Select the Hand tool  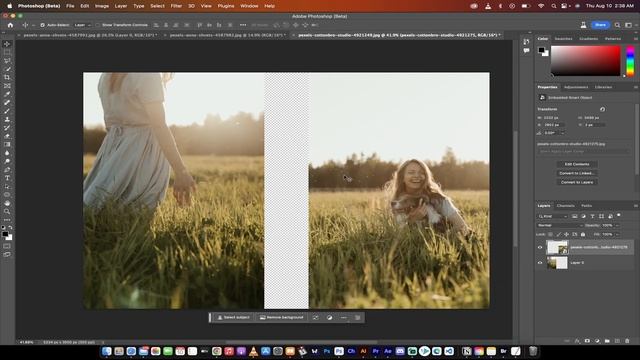7,203
